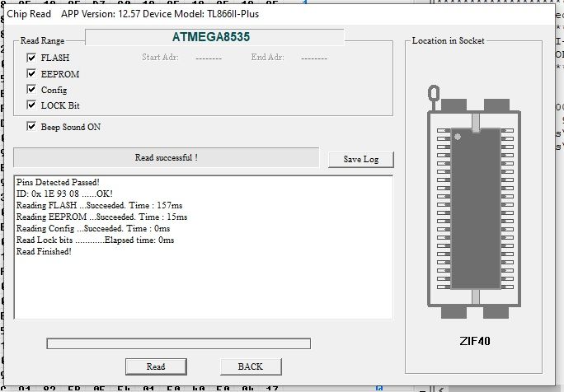Click the ATMEGA8535 chip name label
Viewport: 564px width, 392px height.
[x=211, y=37]
